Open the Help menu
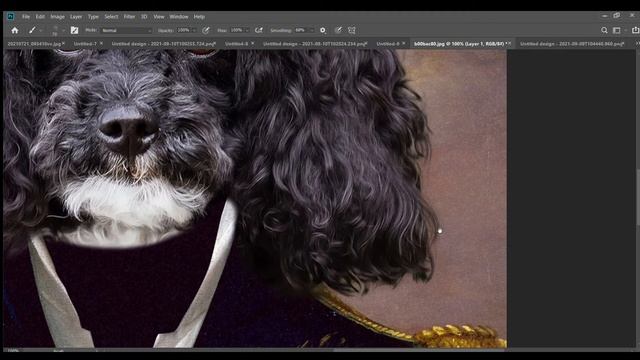Viewport: 640px width, 360px height. pyautogui.click(x=199, y=17)
